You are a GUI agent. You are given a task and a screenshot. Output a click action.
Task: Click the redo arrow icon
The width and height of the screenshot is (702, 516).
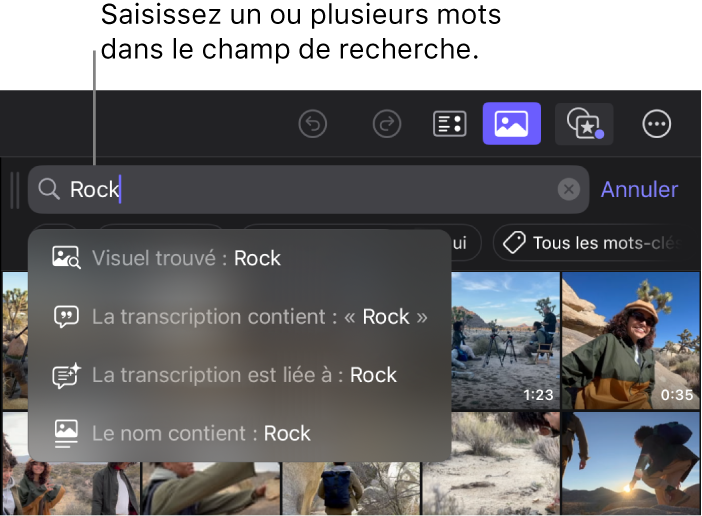[386, 124]
